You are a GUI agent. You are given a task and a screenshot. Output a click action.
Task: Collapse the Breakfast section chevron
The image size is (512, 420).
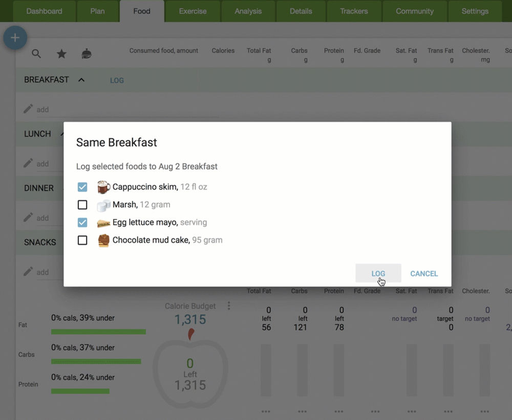click(81, 80)
